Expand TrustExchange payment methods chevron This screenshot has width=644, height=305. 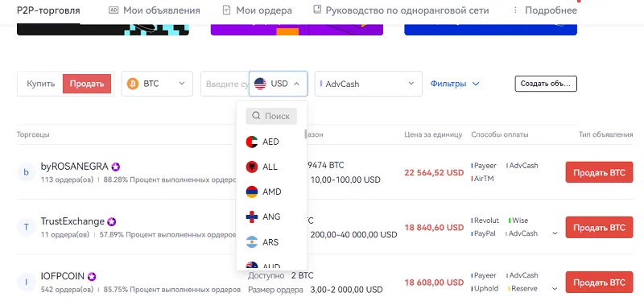pos(555,233)
